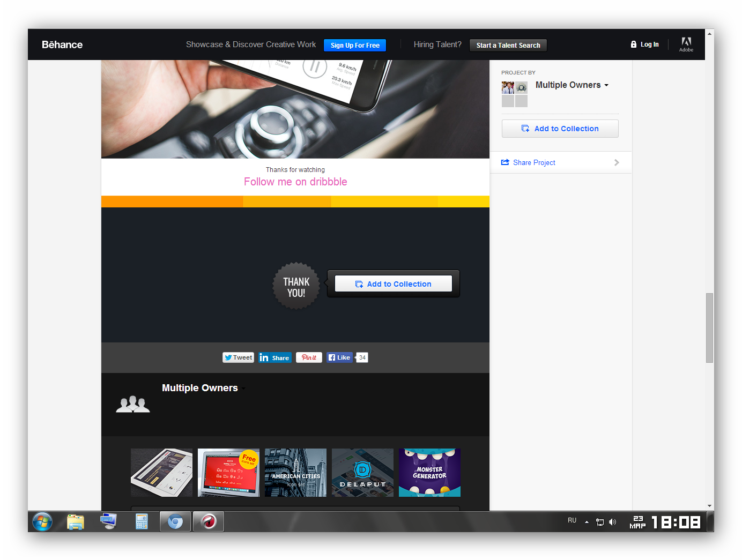The height and width of the screenshot is (560, 742).
Task: Click the 'Showcase & Discover Creative Work' tagline
Action: tap(251, 44)
